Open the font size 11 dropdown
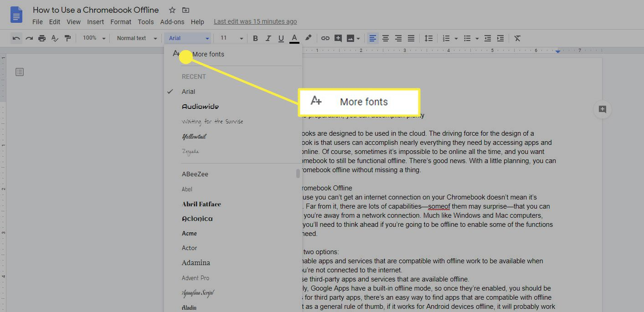644x312 pixels. 232,38
